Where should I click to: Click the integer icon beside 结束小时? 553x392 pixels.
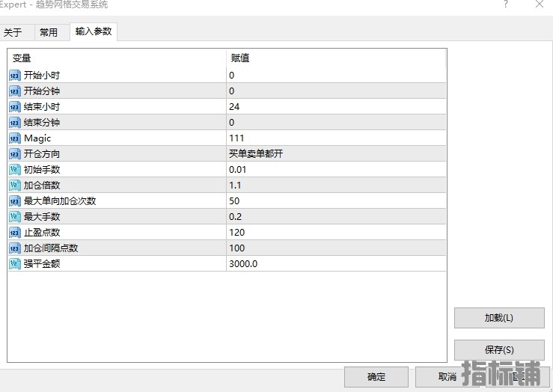14,107
